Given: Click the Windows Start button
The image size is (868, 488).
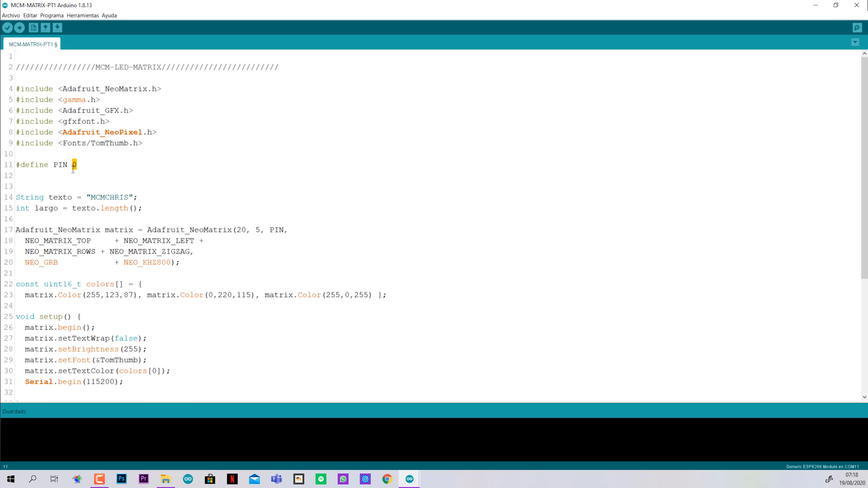Looking at the screenshot, I should [11, 479].
